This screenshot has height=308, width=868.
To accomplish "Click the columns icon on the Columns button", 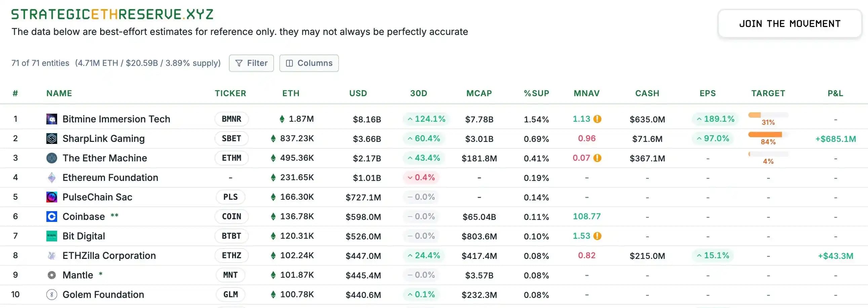I will [x=289, y=63].
